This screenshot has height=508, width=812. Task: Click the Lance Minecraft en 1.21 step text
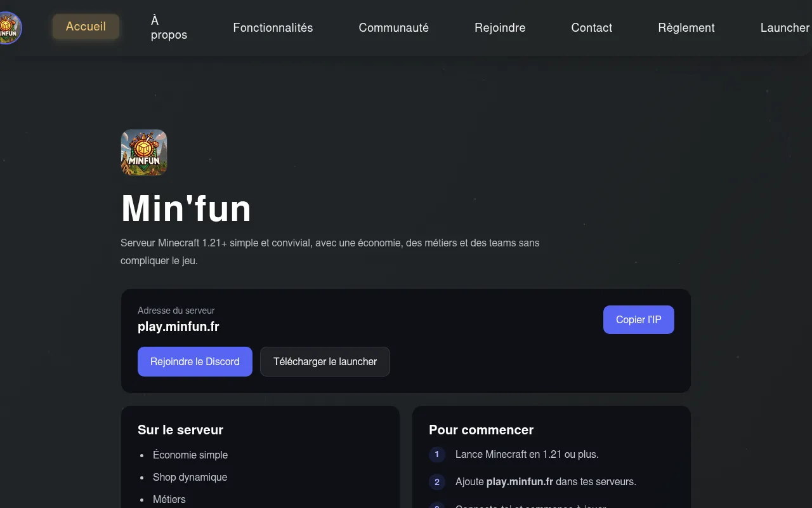[x=527, y=454]
